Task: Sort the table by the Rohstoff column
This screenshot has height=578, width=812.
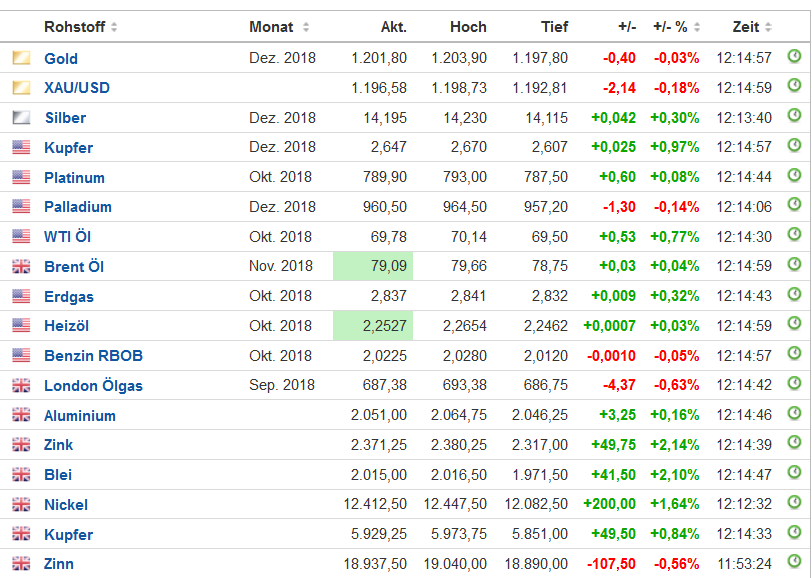Action: [114, 27]
